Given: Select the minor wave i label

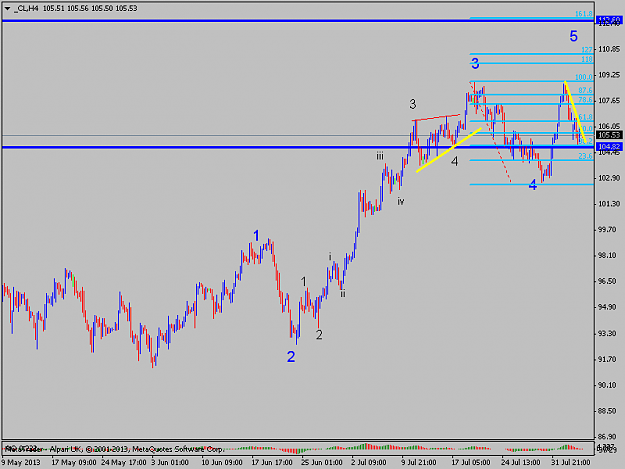Looking at the screenshot, I should [330, 257].
